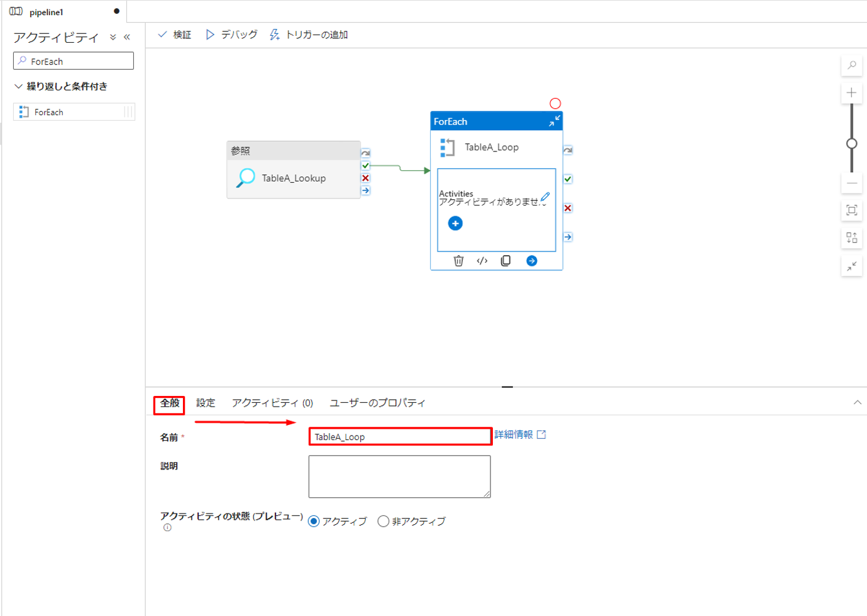
Task: Click the TableA_Lookup label on the canvas
Action: (x=294, y=179)
